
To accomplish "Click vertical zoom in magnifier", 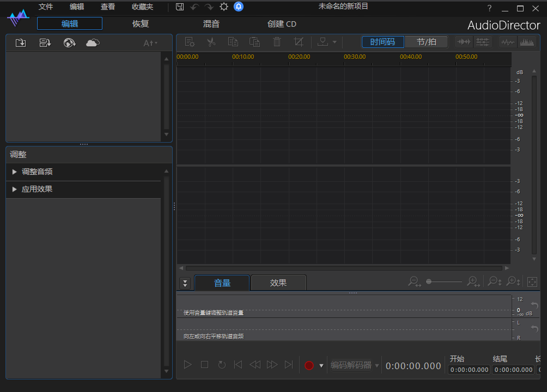I will coord(514,281).
